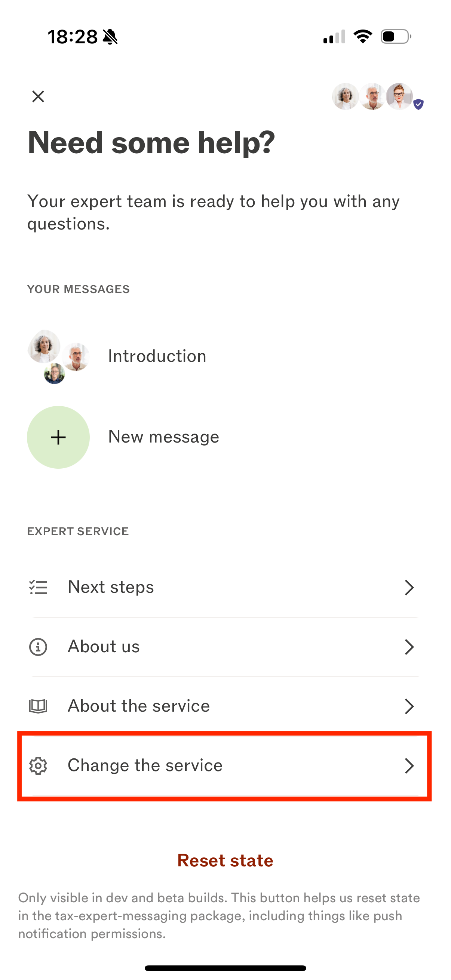Select the Next steps menu item

coord(225,588)
